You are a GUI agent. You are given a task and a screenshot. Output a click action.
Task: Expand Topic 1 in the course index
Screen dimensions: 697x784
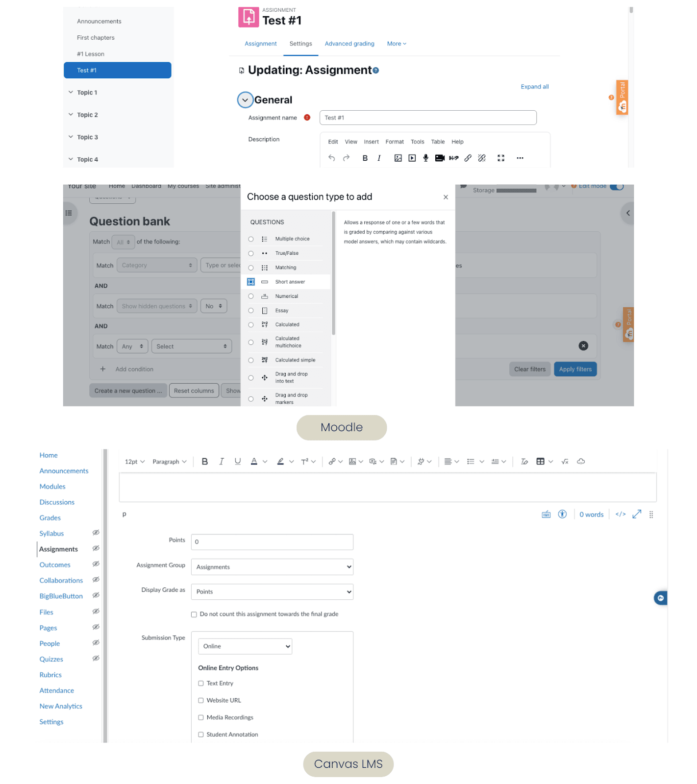[x=71, y=92]
